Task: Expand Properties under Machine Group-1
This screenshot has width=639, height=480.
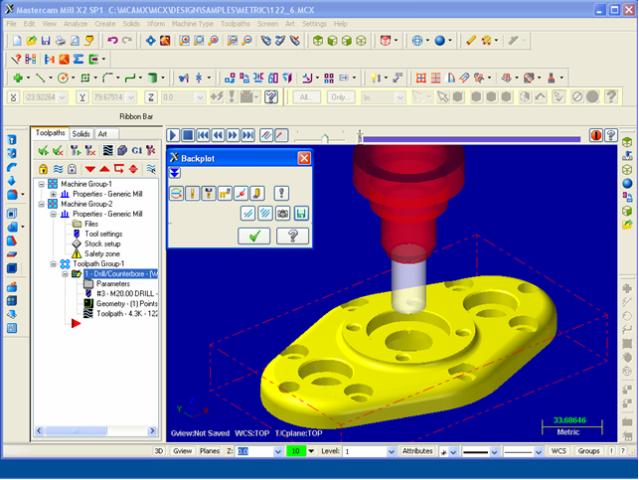Action: [53, 194]
